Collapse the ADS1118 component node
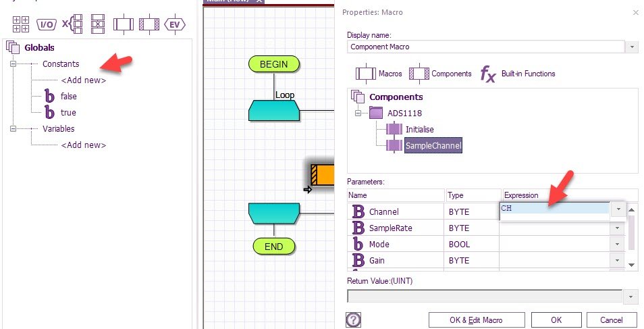Screen dimensions: 644x329 358,113
